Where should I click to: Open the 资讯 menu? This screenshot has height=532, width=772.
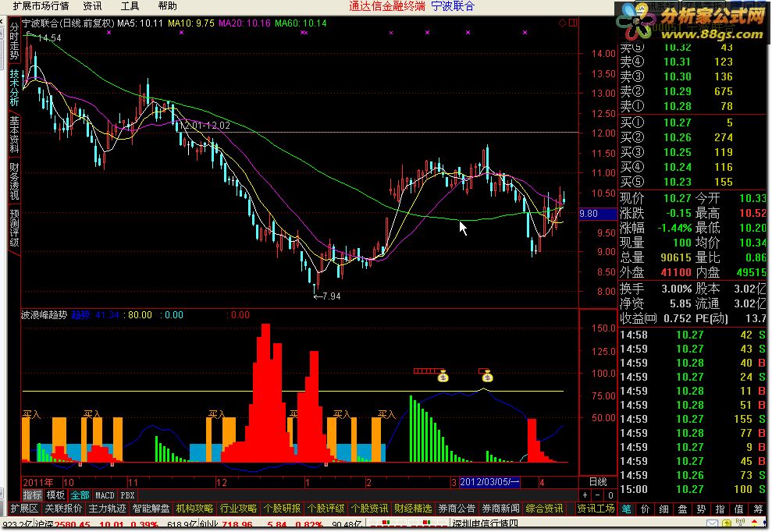tap(93, 6)
